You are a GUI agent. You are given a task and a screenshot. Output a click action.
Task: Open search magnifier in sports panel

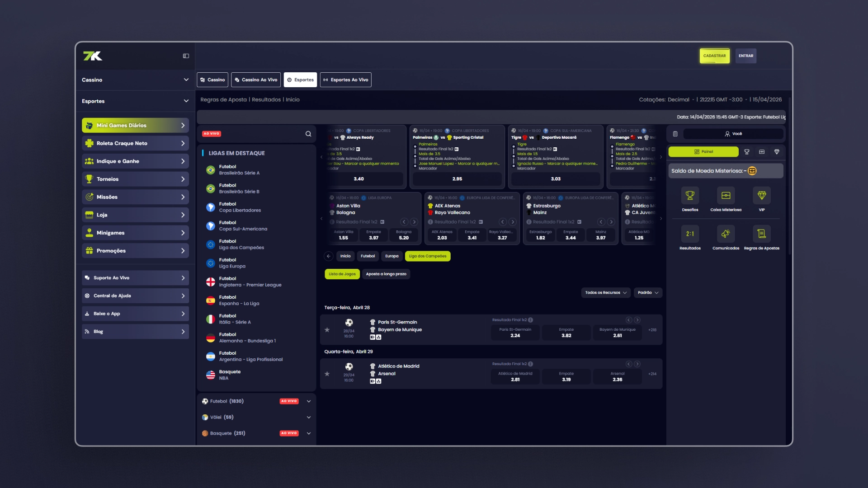tap(308, 134)
